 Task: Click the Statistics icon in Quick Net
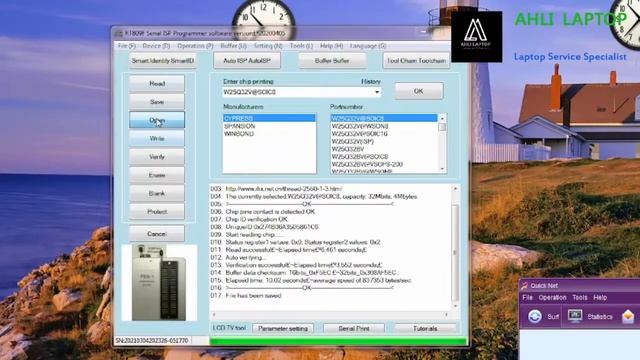tap(575, 317)
